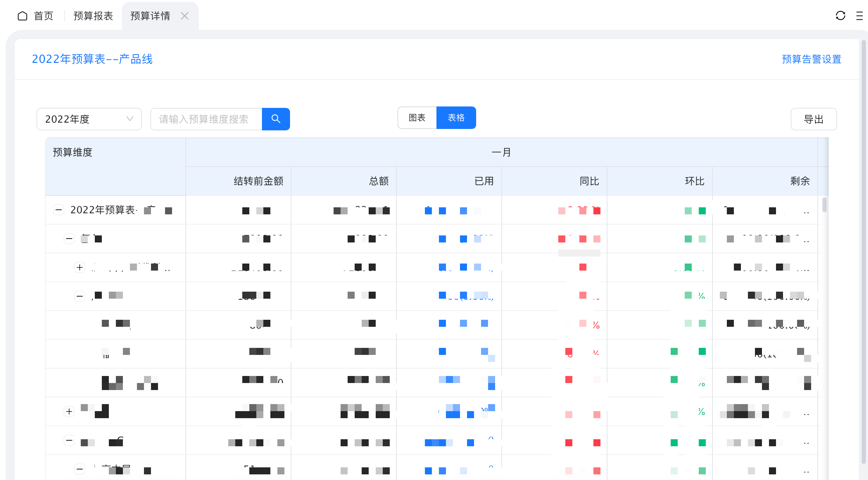Image resolution: width=868 pixels, height=480 pixels.
Task: Open the hamburger menu icon
Action: [x=859, y=16]
